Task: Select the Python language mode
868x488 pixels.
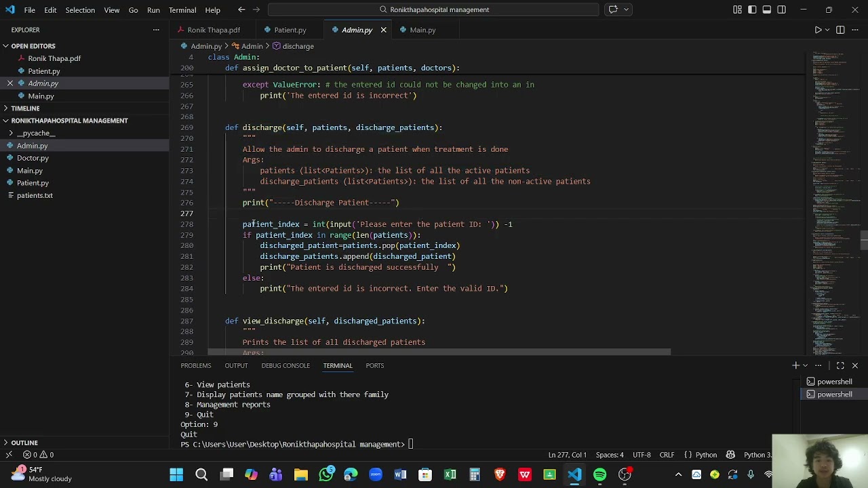Action: (x=706, y=455)
